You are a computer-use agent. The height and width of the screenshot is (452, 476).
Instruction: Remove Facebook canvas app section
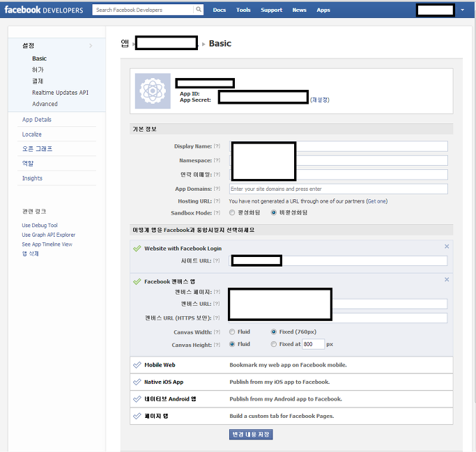pyautogui.click(x=447, y=279)
